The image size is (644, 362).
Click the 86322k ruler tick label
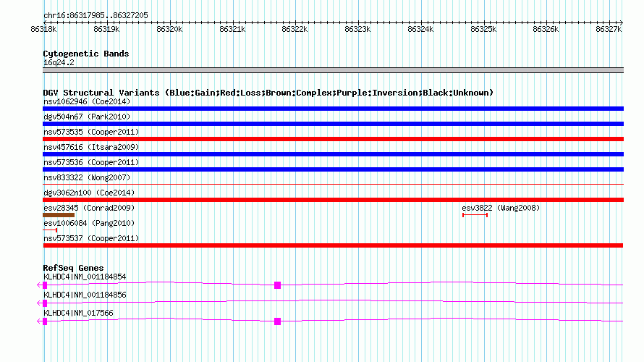click(x=295, y=29)
